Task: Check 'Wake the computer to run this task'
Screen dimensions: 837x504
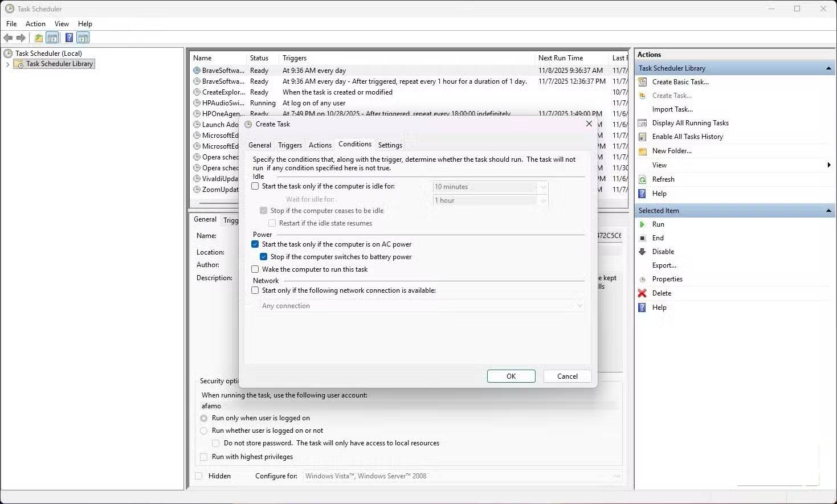Action: [x=255, y=269]
